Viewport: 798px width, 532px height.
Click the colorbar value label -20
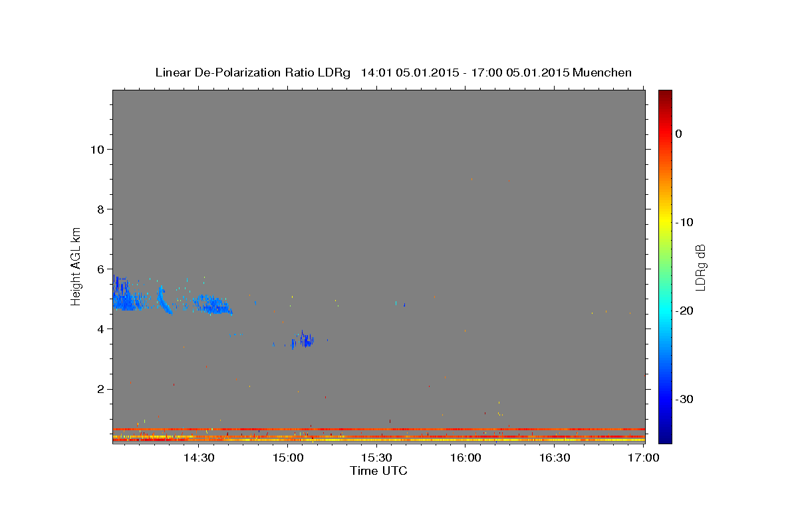tap(685, 311)
